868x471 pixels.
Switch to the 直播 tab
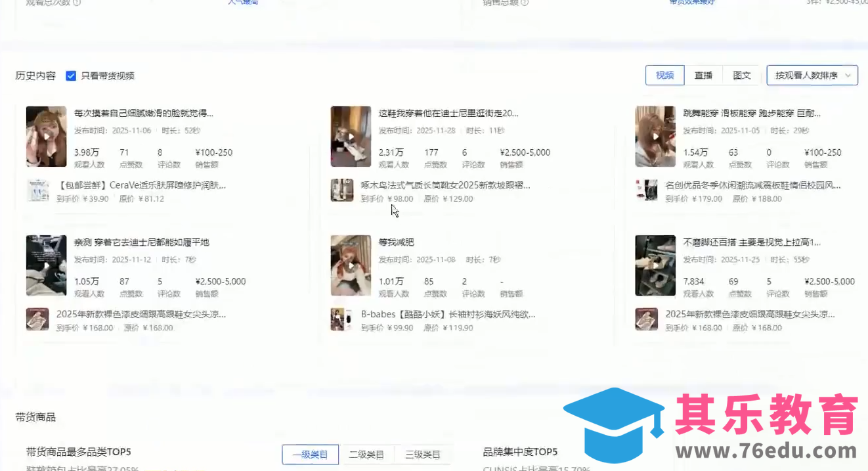pyautogui.click(x=703, y=75)
